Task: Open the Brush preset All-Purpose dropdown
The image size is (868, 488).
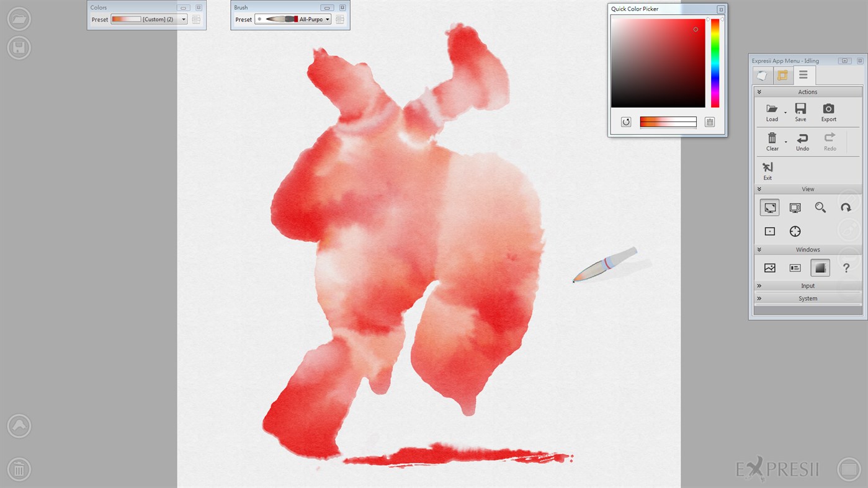Action: click(x=327, y=19)
